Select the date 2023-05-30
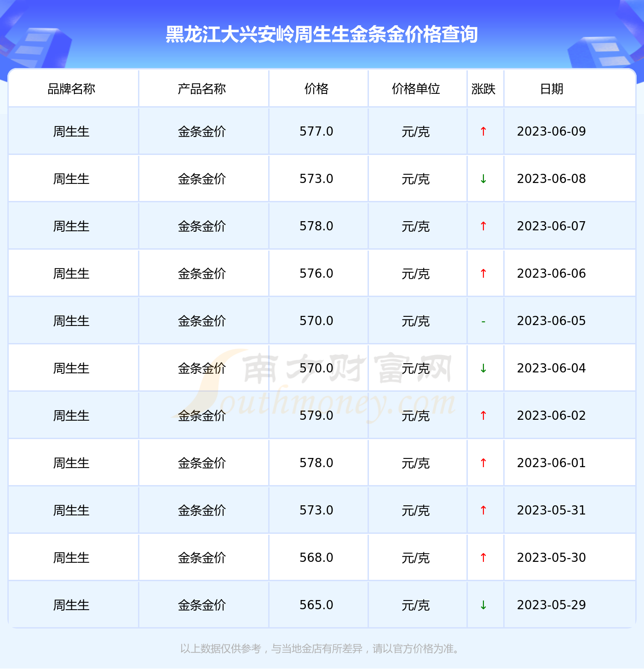The height and width of the screenshot is (669, 644). (552, 558)
